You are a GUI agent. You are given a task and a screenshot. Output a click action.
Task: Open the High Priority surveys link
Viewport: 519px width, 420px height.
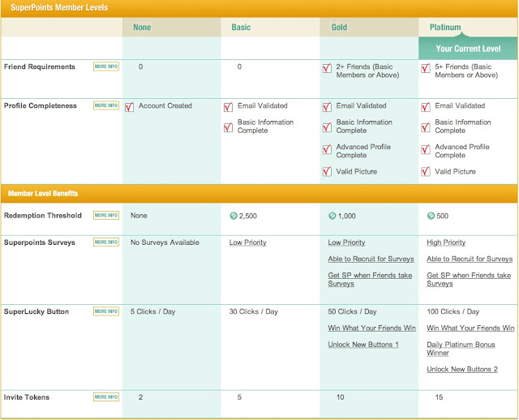tap(446, 242)
